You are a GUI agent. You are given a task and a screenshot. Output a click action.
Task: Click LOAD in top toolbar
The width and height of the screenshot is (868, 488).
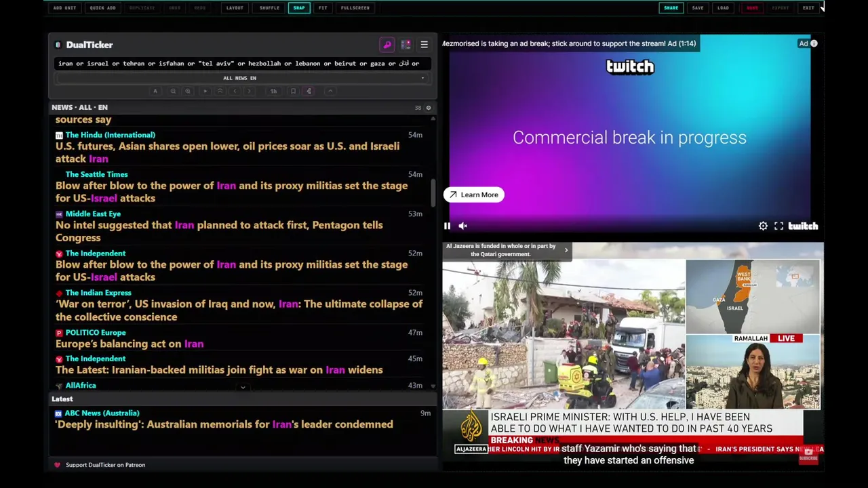click(723, 8)
